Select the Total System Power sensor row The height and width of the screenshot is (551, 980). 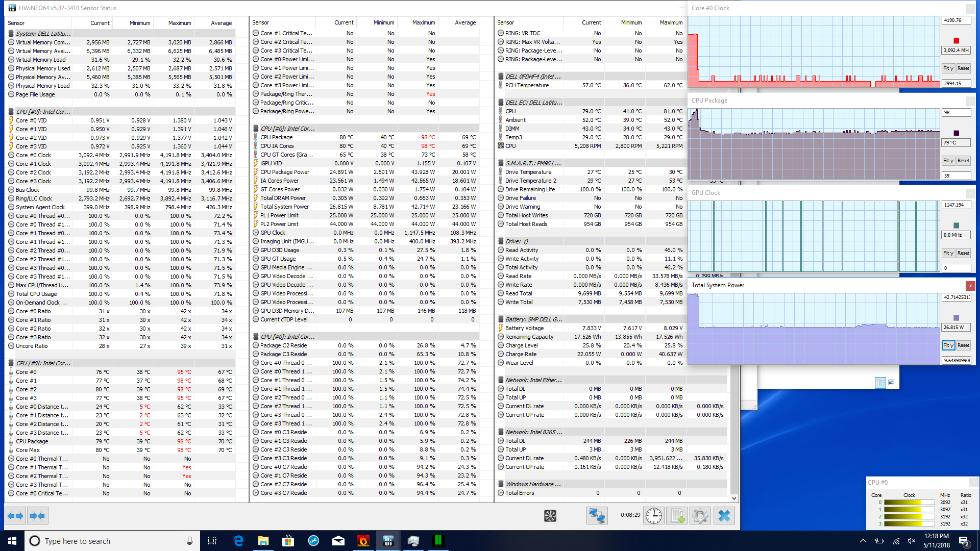(x=365, y=207)
